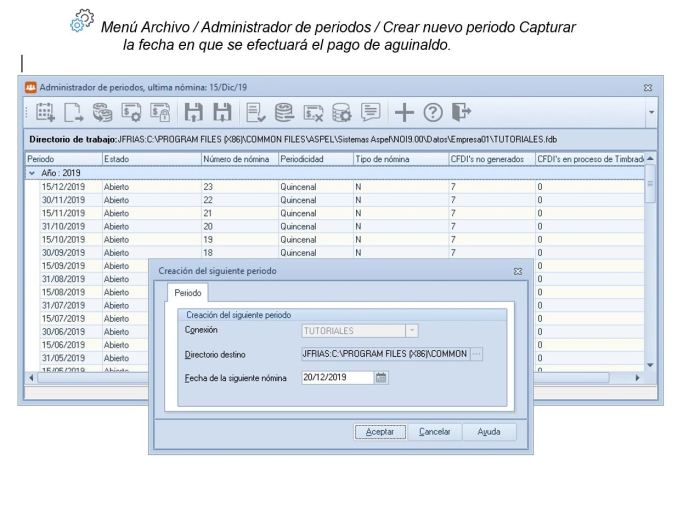Click the database stack icon in toolbar
This screenshot has width=700, height=517.
click(285, 114)
